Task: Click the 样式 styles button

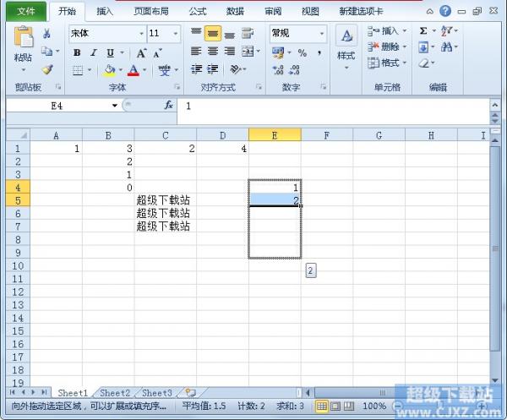Action: tap(346, 48)
